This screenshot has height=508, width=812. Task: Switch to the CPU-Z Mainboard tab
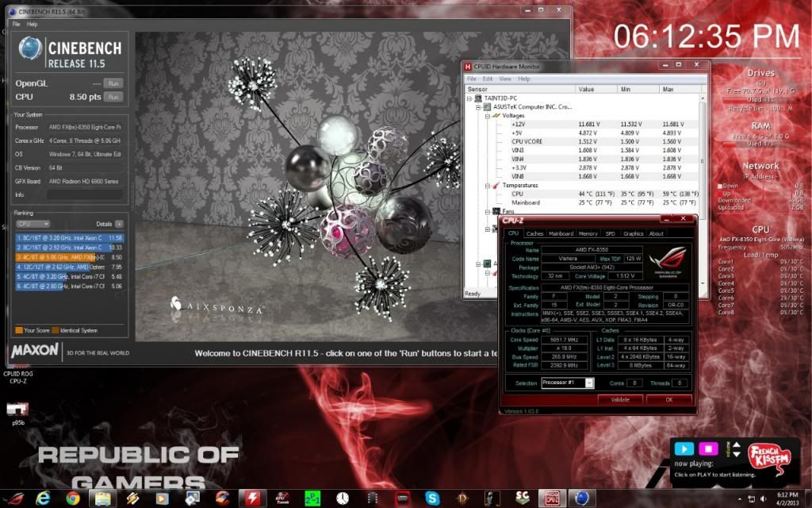(x=561, y=233)
